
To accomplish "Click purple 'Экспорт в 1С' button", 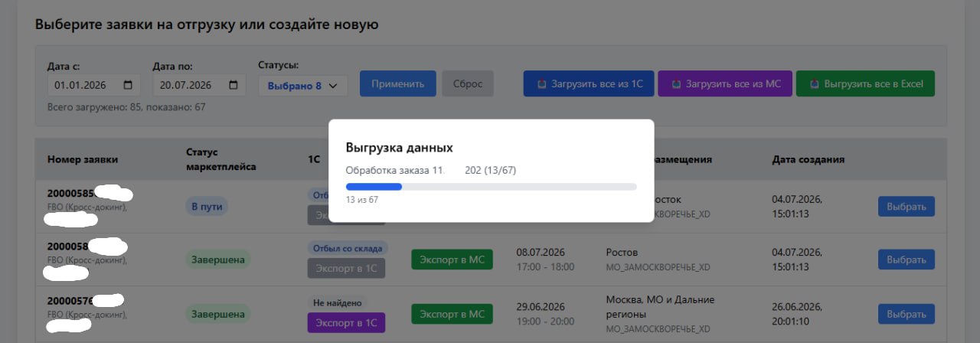I will pos(346,322).
